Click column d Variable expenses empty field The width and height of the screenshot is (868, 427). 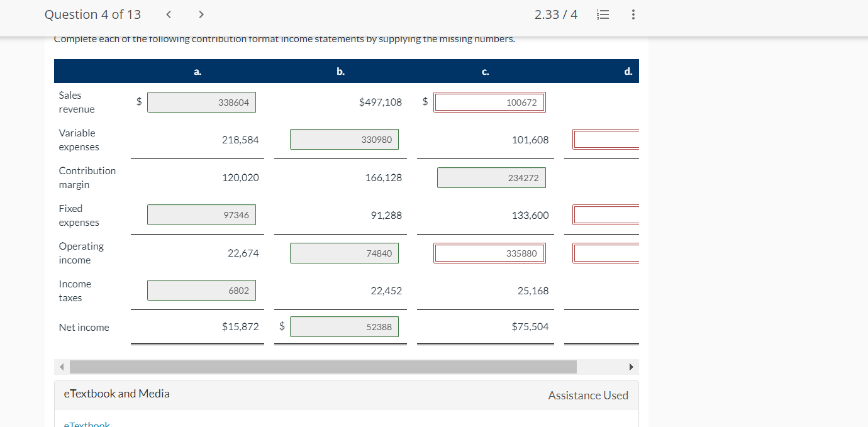(x=606, y=140)
